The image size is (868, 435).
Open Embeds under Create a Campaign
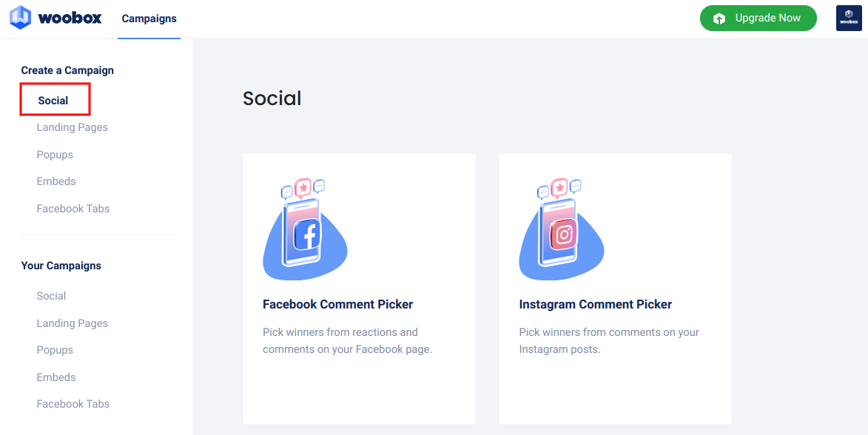click(x=56, y=181)
